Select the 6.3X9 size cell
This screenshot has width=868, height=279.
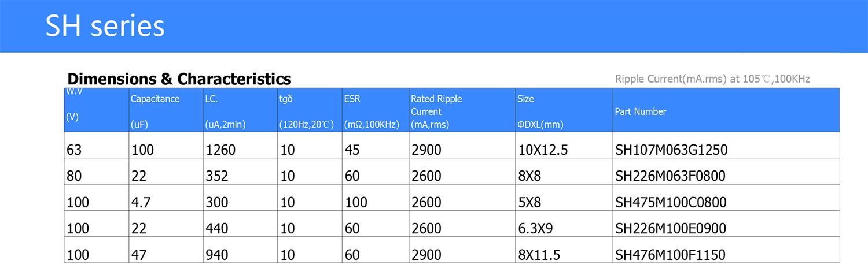click(x=535, y=229)
